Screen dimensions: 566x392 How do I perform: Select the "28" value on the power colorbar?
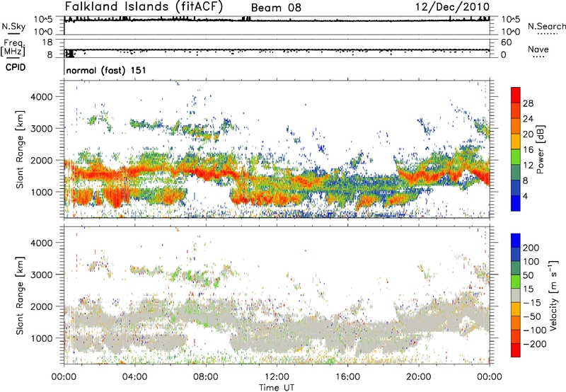pos(528,103)
